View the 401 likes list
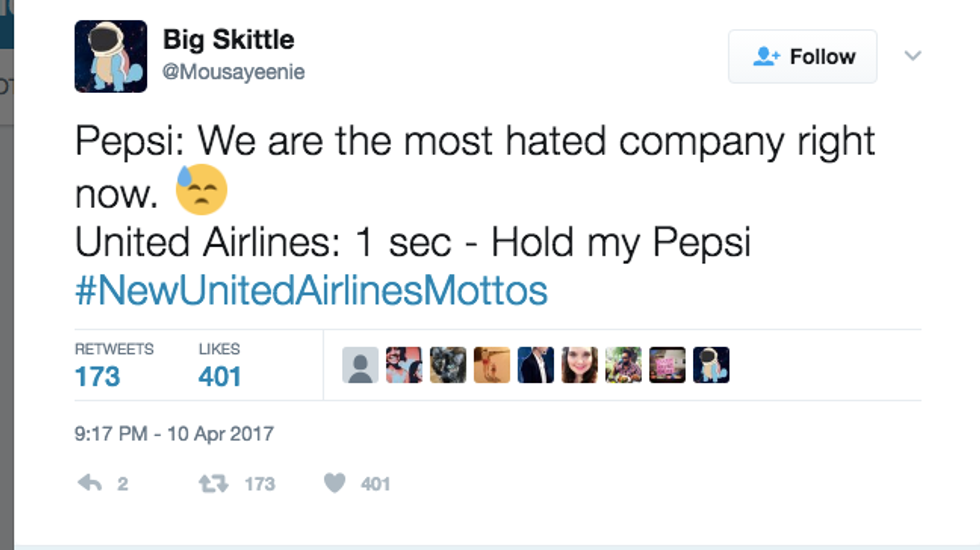980x550 pixels. coord(220,376)
